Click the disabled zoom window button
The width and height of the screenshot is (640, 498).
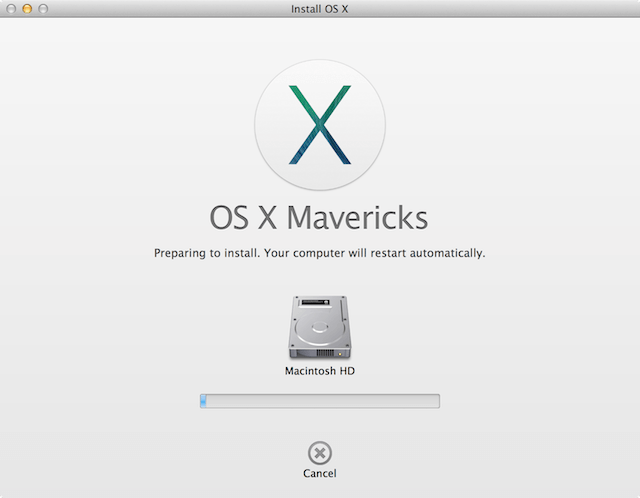pyautogui.click(x=43, y=9)
